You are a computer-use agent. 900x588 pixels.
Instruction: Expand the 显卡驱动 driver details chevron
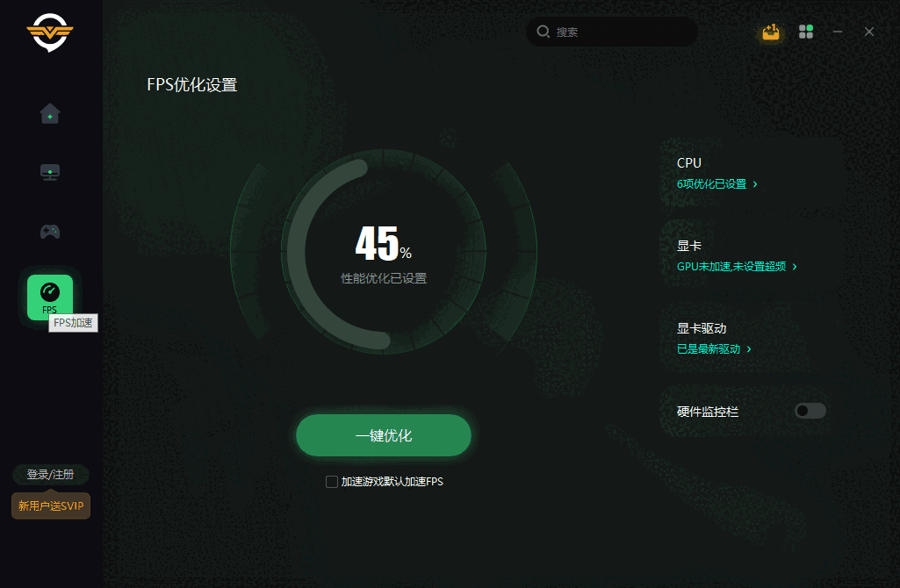click(x=748, y=348)
